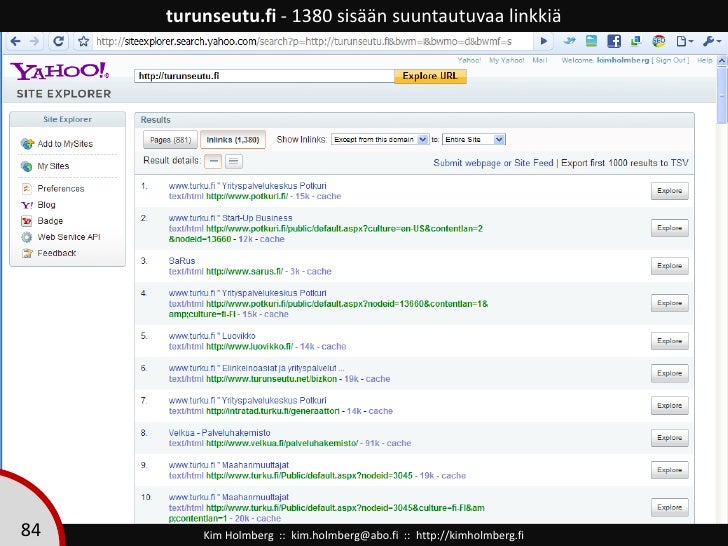Bookmark the page with the star icon

pos(83,41)
